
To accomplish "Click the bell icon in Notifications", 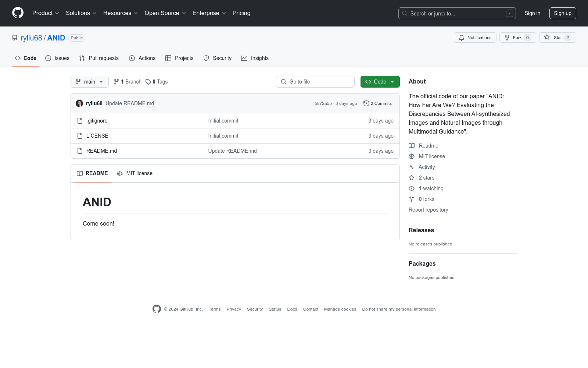I will coord(462,38).
